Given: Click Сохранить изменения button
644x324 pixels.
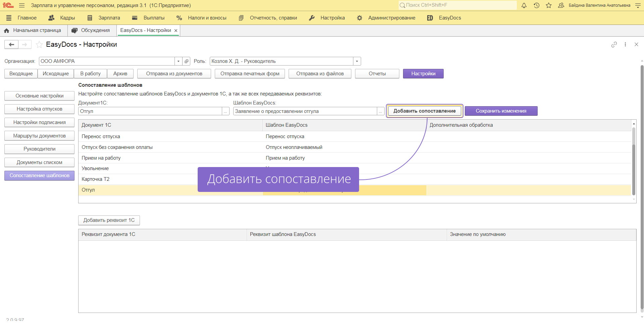Looking at the screenshot, I should click(x=501, y=111).
